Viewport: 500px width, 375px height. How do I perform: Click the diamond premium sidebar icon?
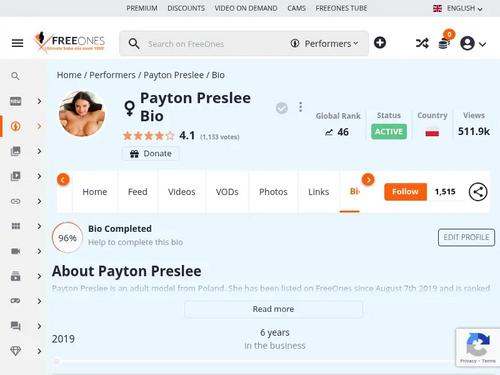point(16,351)
